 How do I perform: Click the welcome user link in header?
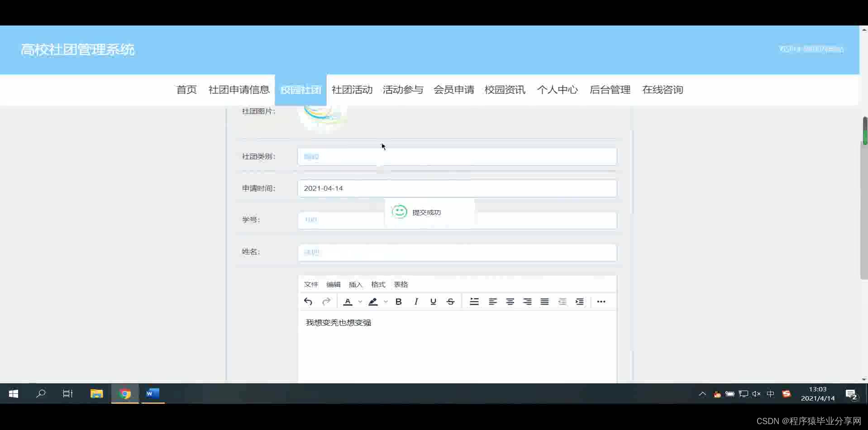pyautogui.click(x=811, y=49)
